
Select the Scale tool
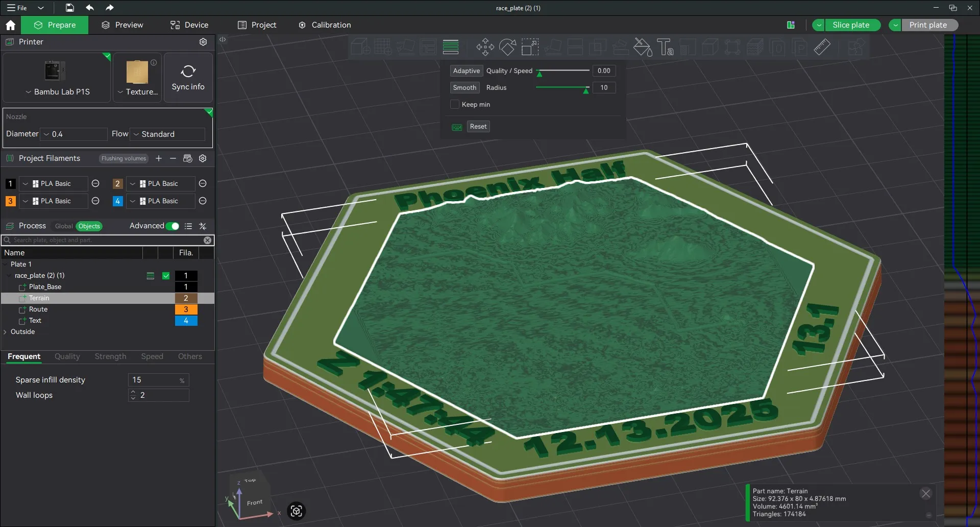[530, 47]
